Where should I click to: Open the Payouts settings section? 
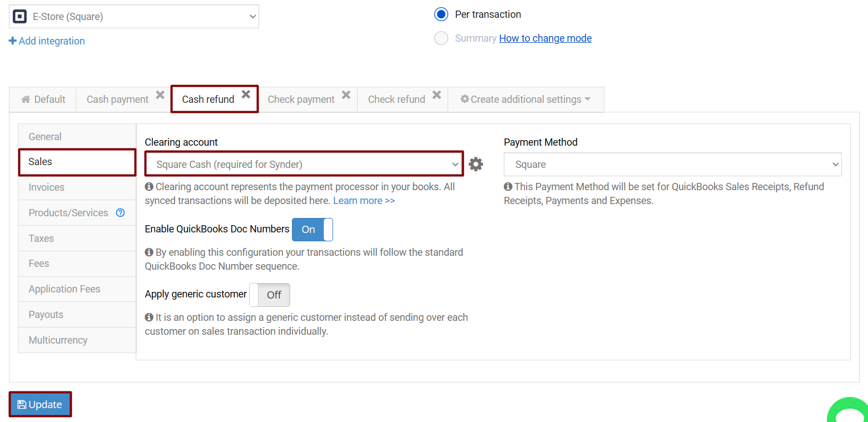point(77,315)
